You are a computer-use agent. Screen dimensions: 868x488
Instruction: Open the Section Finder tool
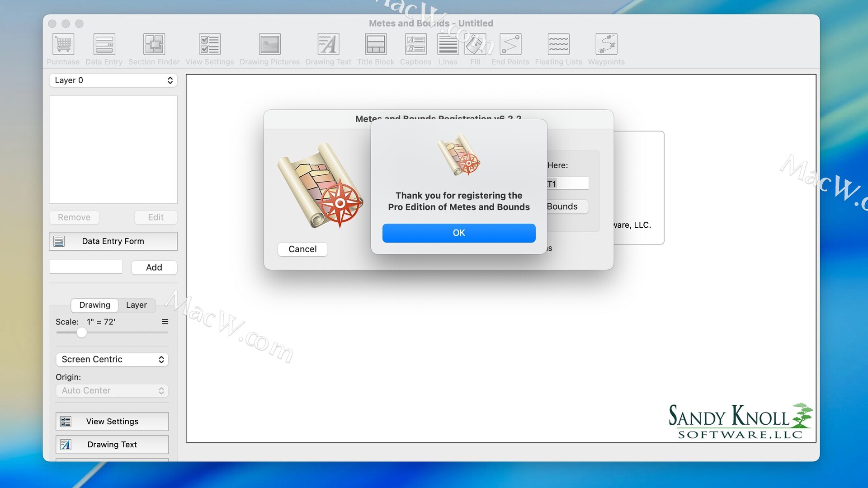point(154,44)
